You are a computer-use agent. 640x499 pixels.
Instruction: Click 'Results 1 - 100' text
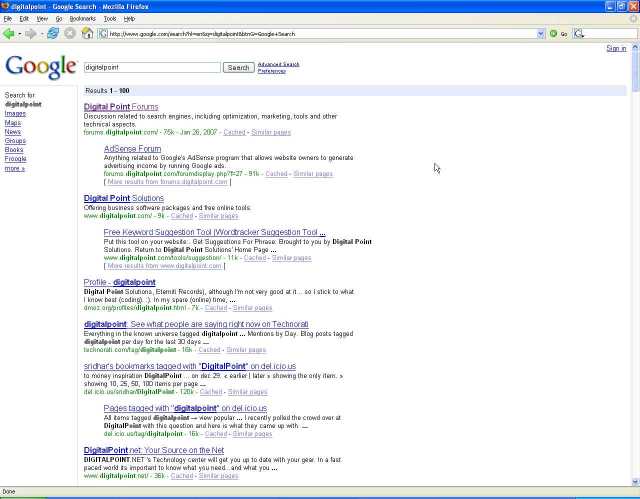click(107, 91)
